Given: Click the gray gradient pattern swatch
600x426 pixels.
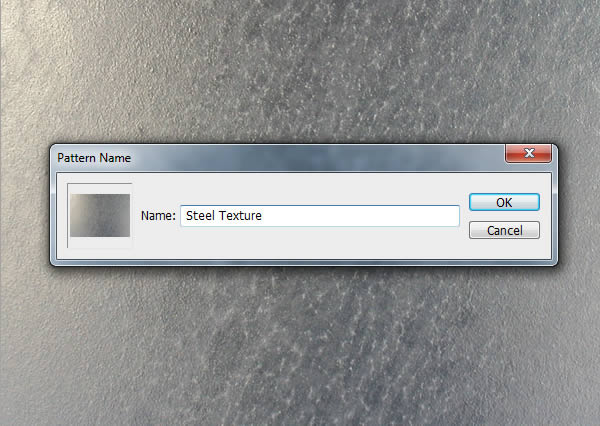Looking at the screenshot, I should [100, 215].
